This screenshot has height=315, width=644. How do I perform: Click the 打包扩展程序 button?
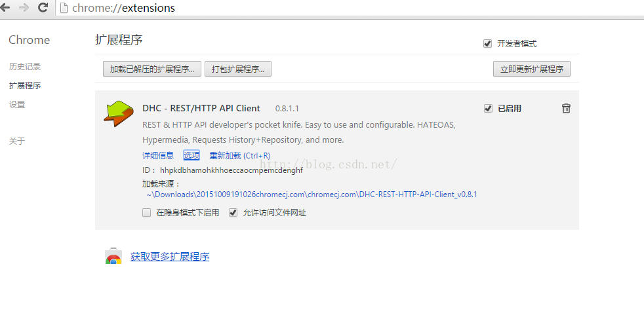[x=238, y=69]
